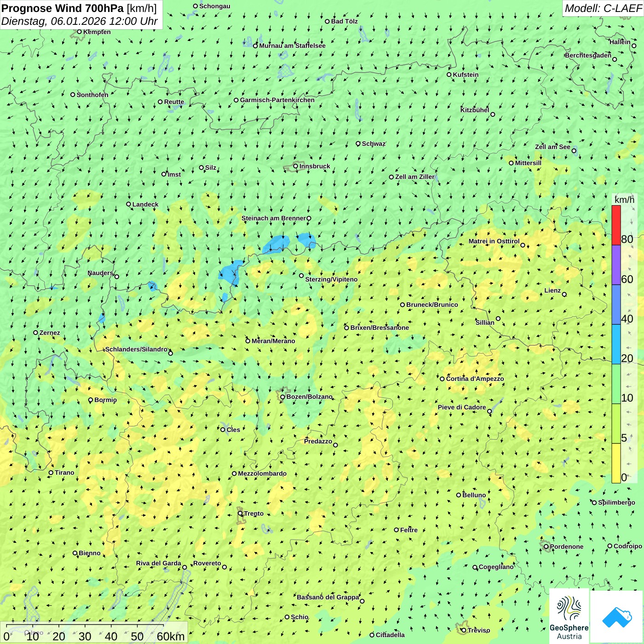Click the Kitzbühel town marker
The width and height of the screenshot is (644, 644).
pos(493,115)
